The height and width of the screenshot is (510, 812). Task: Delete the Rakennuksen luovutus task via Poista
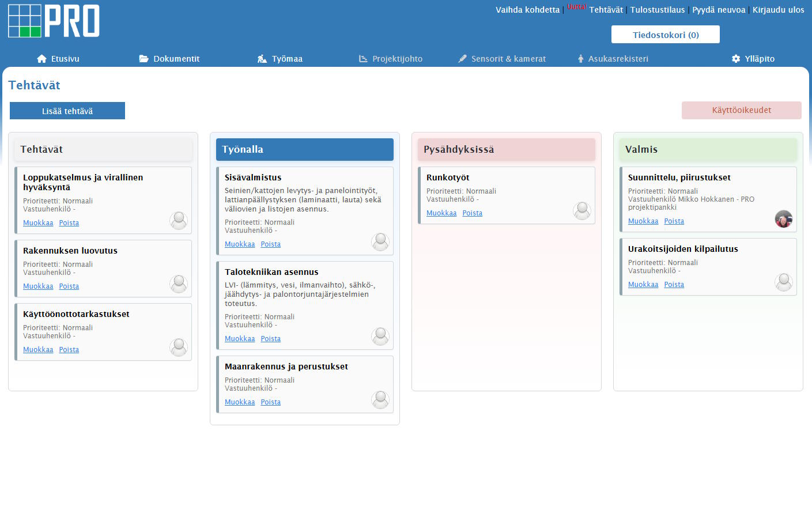pyautogui.click(x=69, y=286)
